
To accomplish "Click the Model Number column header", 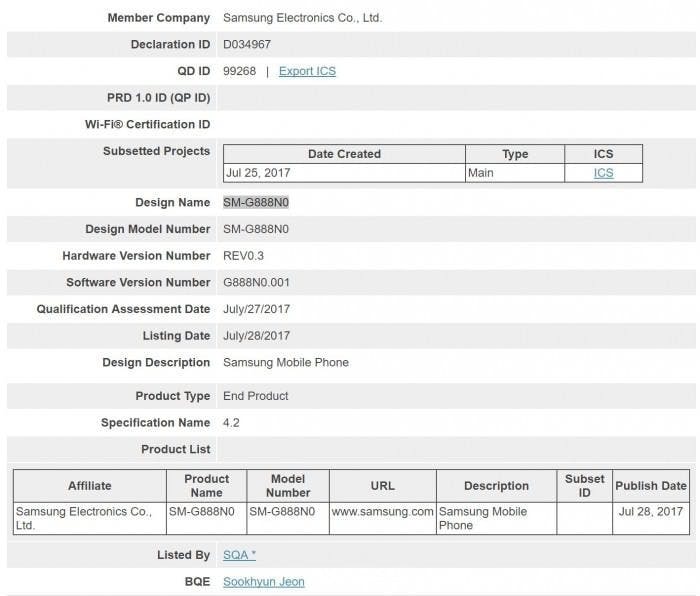I will (288, 486).
